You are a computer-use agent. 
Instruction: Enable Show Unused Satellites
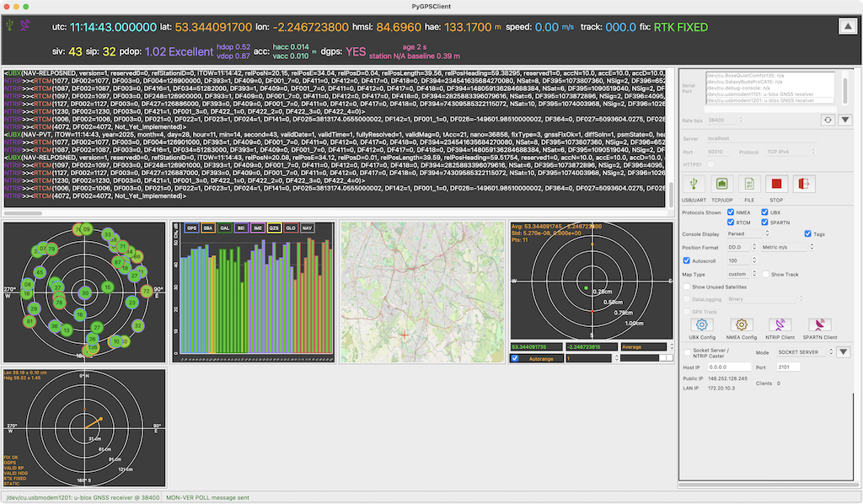click(686, 287)
